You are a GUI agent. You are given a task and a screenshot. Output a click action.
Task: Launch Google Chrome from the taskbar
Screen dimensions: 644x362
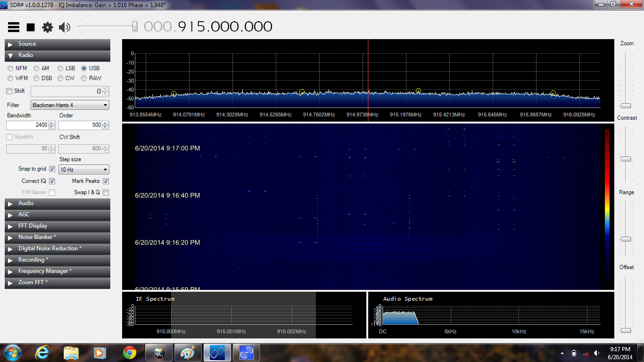point(130,353)
